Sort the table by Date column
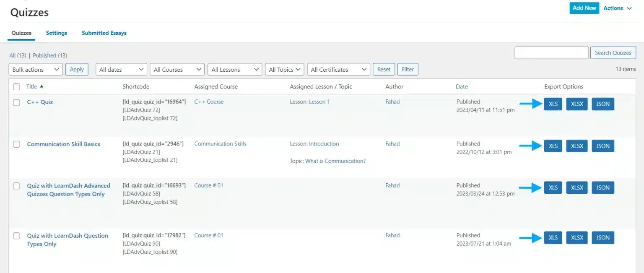Viewport: 644px width, 273px height. point(462,87)
